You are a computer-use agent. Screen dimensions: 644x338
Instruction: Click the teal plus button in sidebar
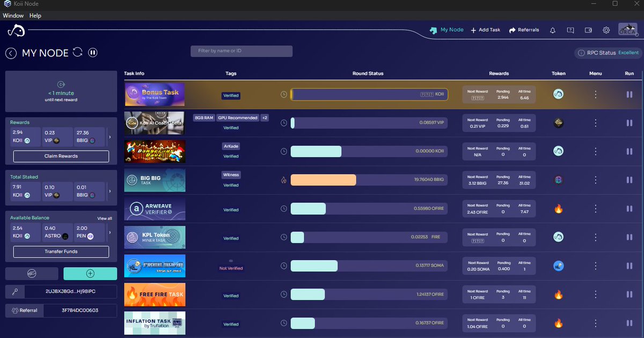click(90, 274)
